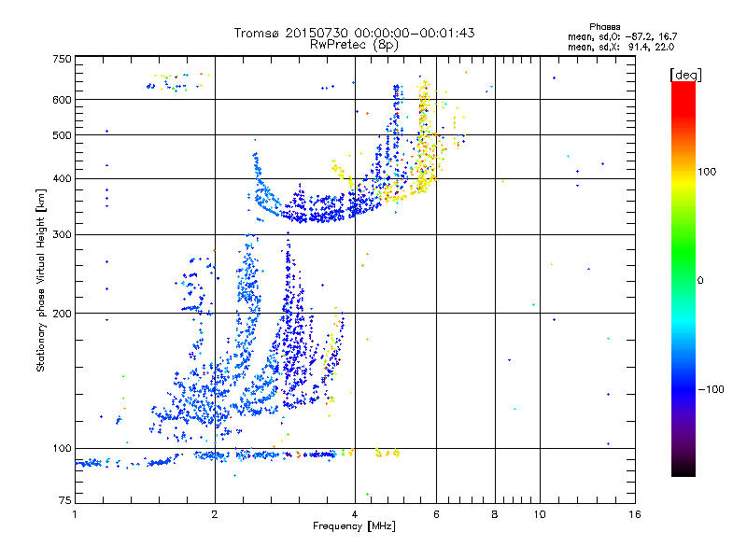Click the 'Phases' header label
Image resolution: width=747 pixels, height=560 pixels.
604,27
